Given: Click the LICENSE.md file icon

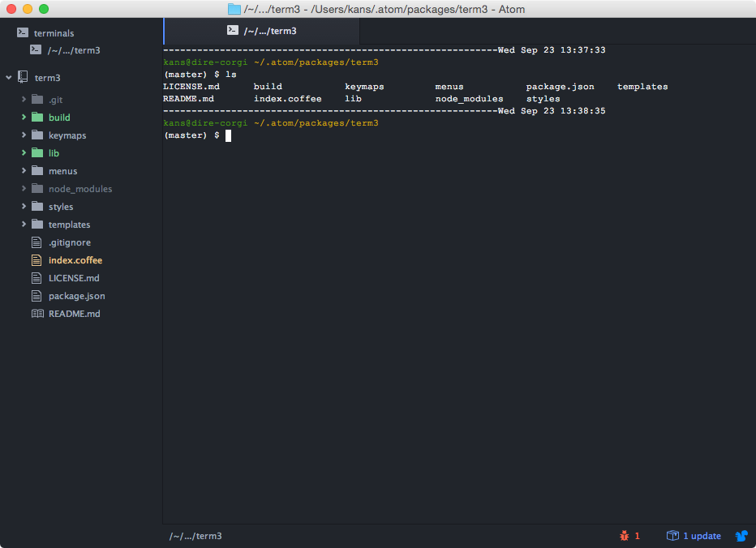Looking at the screenshot, I should coord(37,277).
